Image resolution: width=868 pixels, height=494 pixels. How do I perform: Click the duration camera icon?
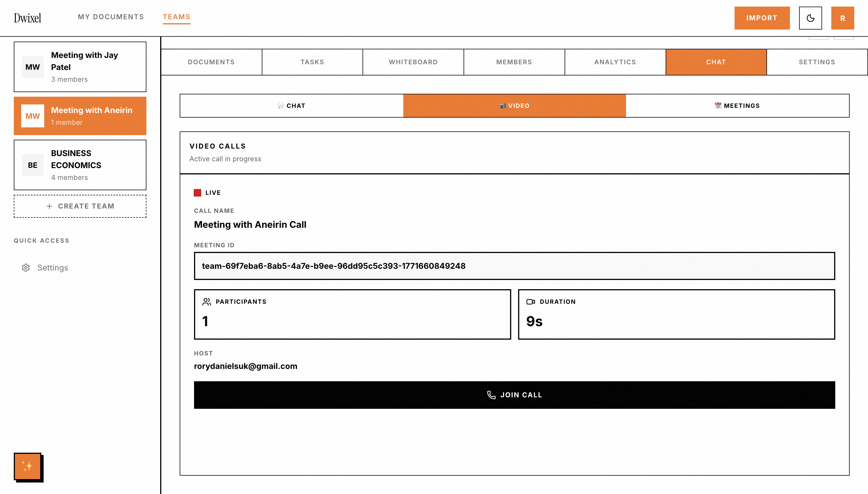click(x=530, y=302)
